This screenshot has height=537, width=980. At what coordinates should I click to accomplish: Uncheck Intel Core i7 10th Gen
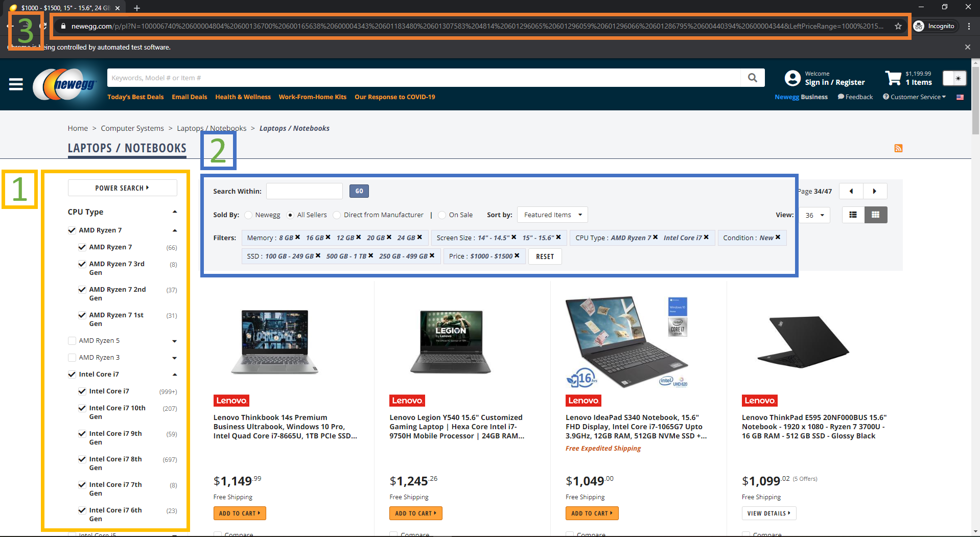(82, 408)
